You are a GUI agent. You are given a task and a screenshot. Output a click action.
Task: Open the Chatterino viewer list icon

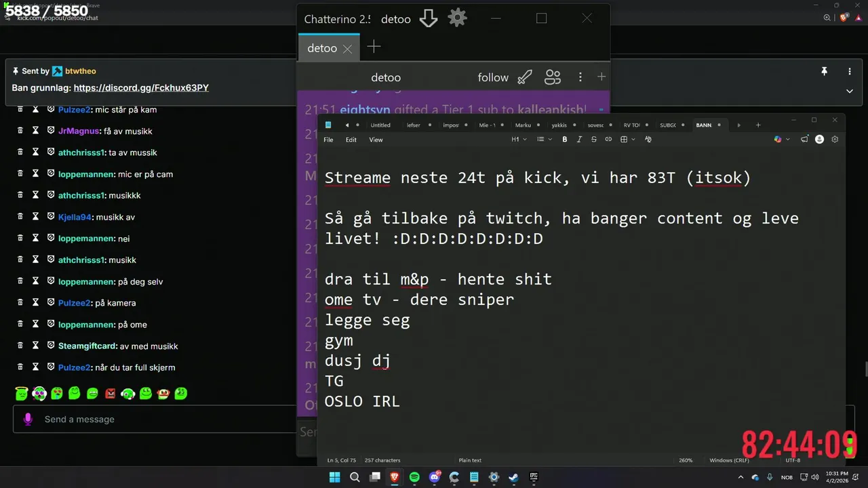pos(553,77)
